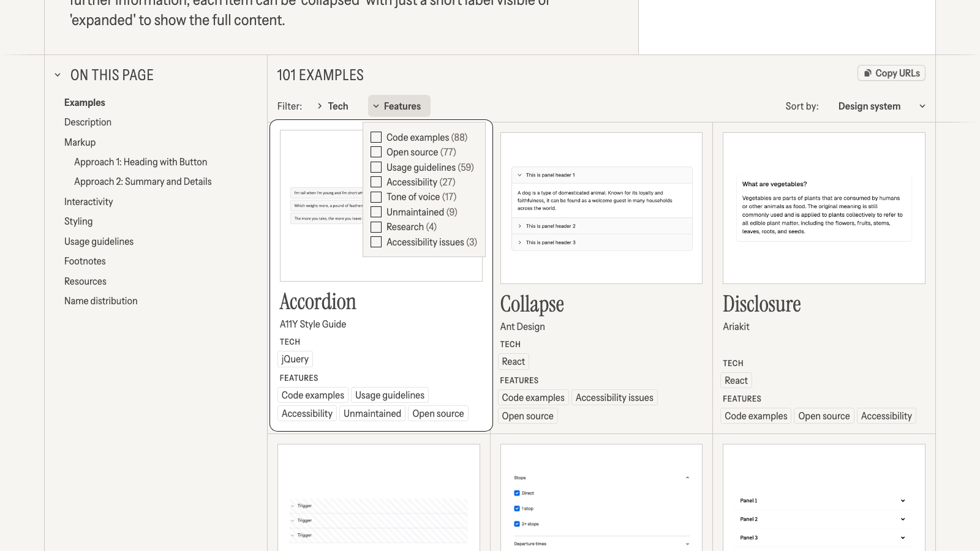Open the thumbnail with Panel 1 rows
The image size is (980, 551).
pyautogui.click(x=824, y=497)
